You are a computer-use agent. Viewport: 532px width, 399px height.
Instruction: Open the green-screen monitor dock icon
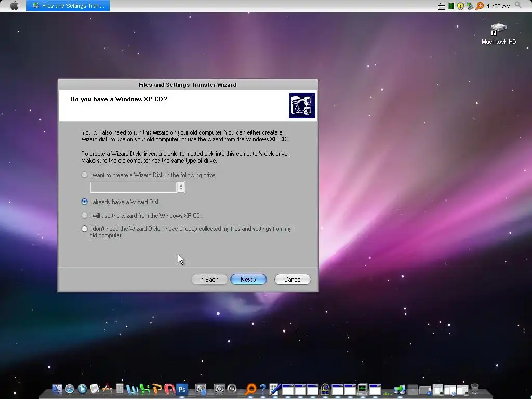[x=362, y=390]
